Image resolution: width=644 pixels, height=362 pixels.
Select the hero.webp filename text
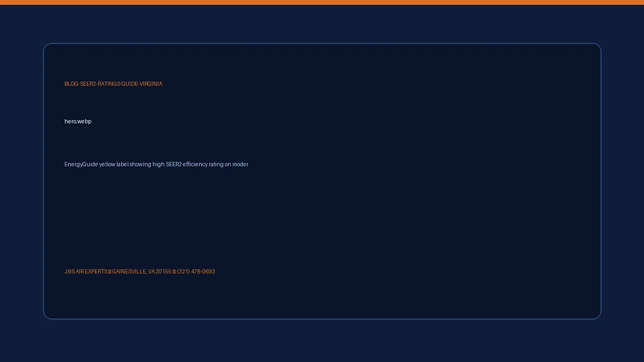coord(78,122)
